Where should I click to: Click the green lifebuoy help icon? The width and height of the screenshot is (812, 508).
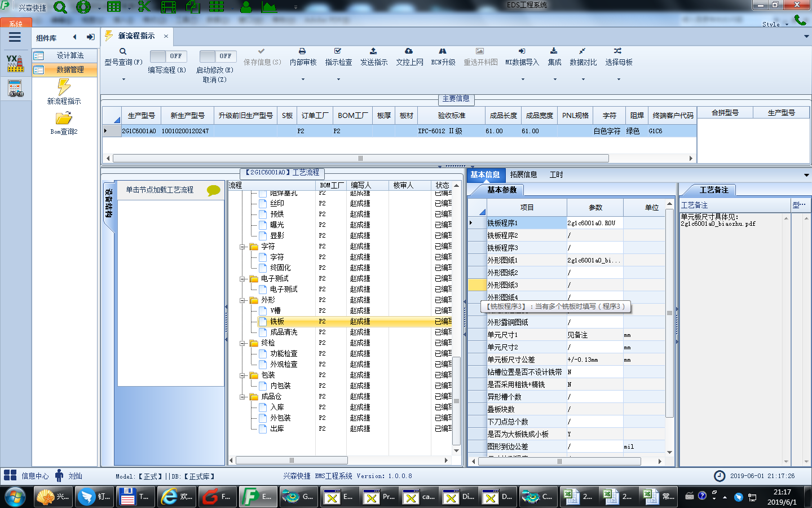pyautogui.click(x=83, y=7)
